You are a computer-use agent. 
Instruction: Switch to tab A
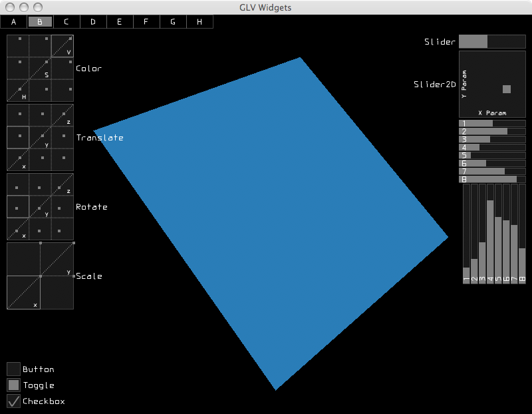pyautogui.click(x=13, y=22)
